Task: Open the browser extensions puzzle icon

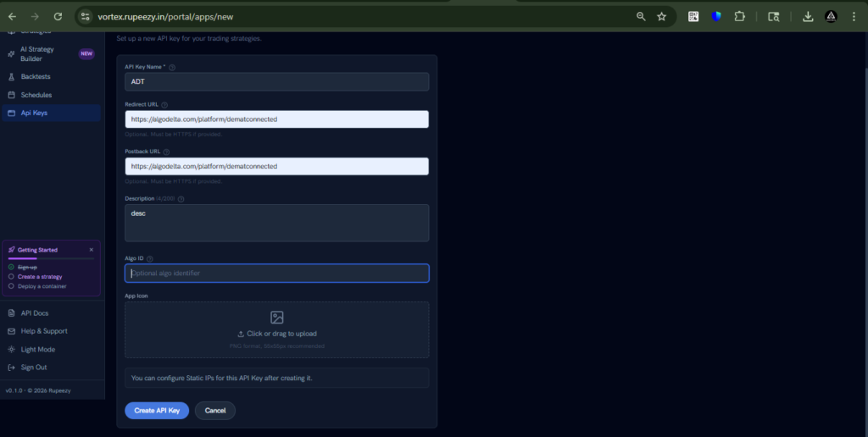Action: (x=739, y=16)
